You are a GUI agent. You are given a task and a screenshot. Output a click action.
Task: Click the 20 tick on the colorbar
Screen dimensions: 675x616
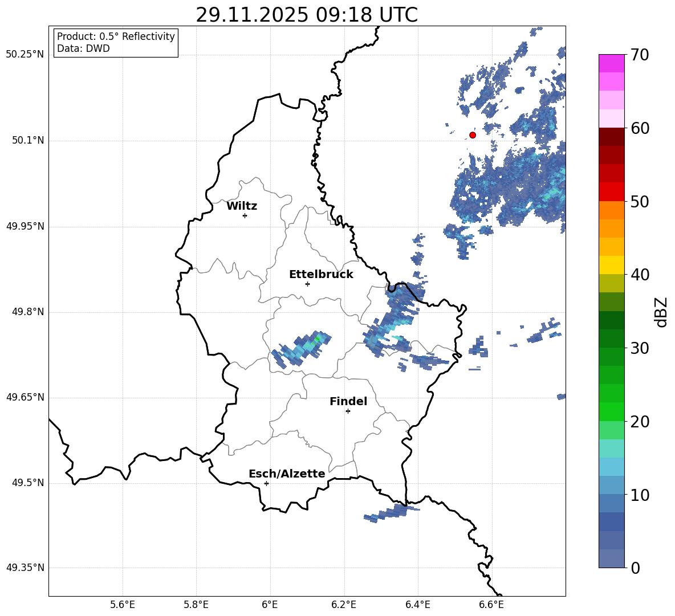point(639,421)
